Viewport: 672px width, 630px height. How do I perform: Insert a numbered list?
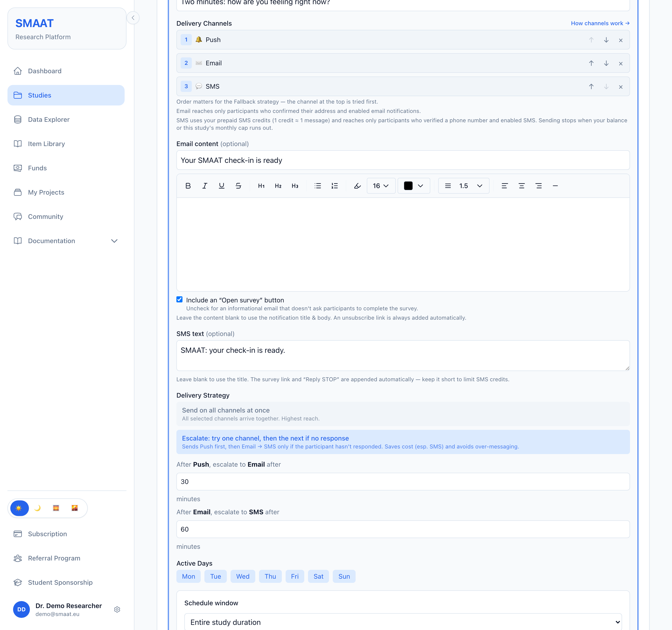[x=335, y=186]
